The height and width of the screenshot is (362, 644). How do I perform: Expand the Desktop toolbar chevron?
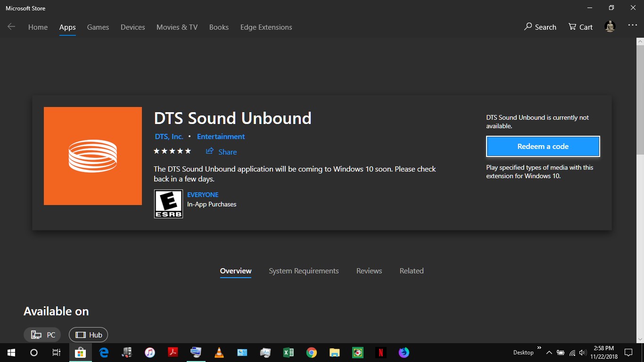[539, 348]
